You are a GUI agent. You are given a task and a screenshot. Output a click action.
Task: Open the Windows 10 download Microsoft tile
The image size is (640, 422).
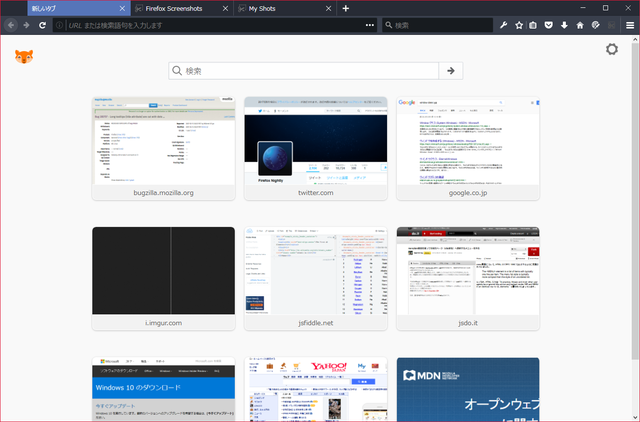pos(163,389)
